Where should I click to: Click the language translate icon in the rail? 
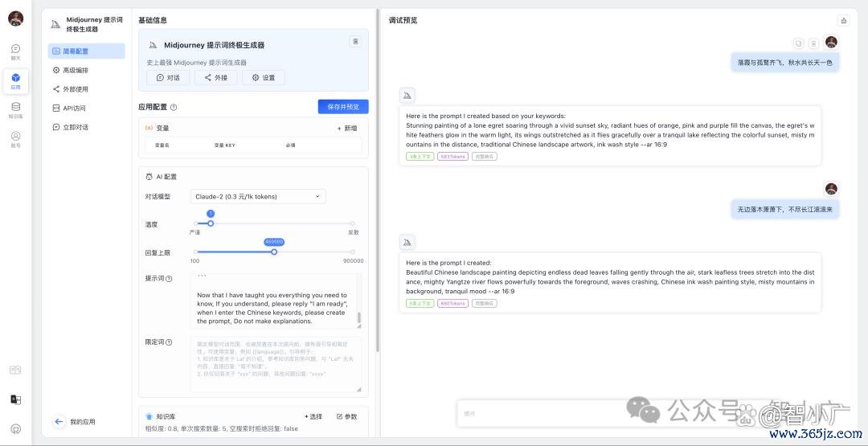point(15,399)
